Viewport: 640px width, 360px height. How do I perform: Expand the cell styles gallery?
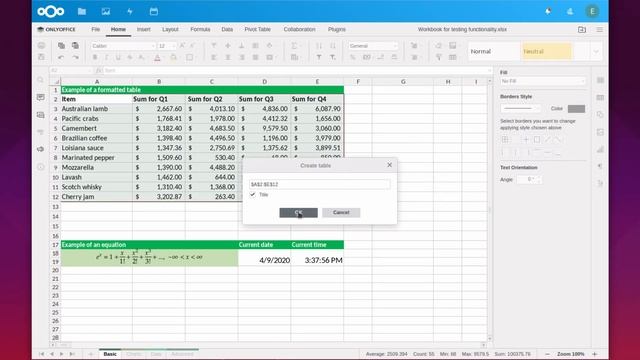click(x=596, y=51)
